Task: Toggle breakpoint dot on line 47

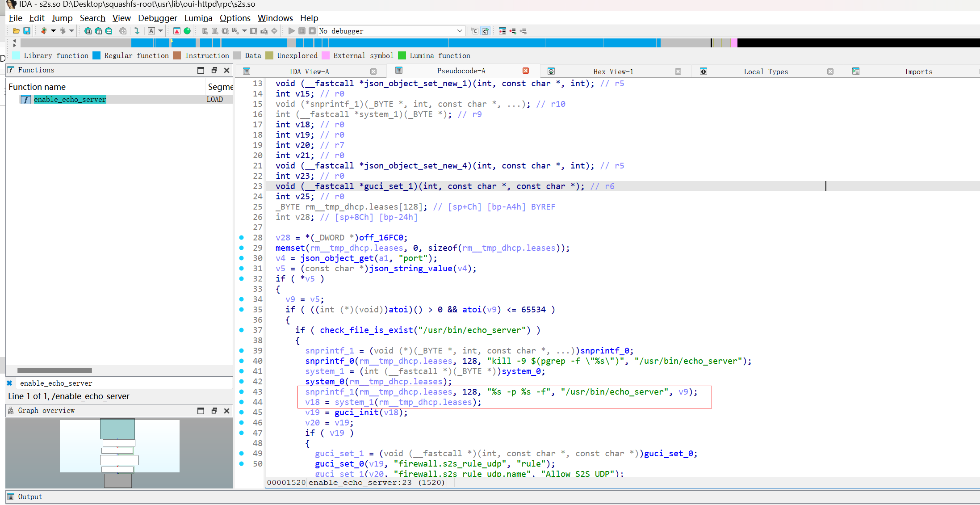Action: [x=242, y=433]
